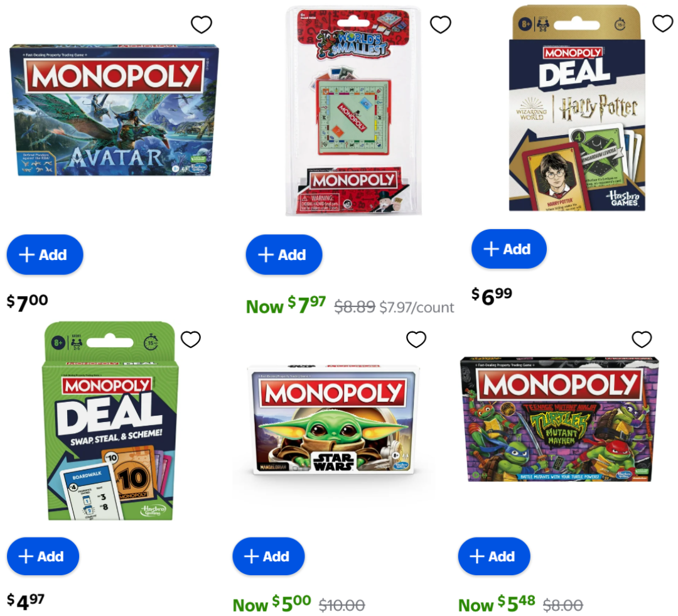Favorite Monopoly Deal Harry Potter with heart
Viewport: 678px width, 616px height.
click(x=662, y=23)
